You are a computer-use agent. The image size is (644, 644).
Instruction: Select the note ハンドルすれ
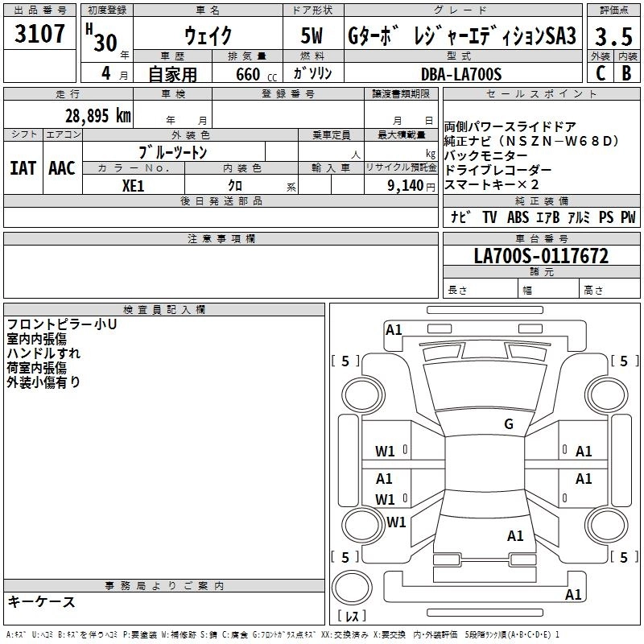tap(43, 353)
